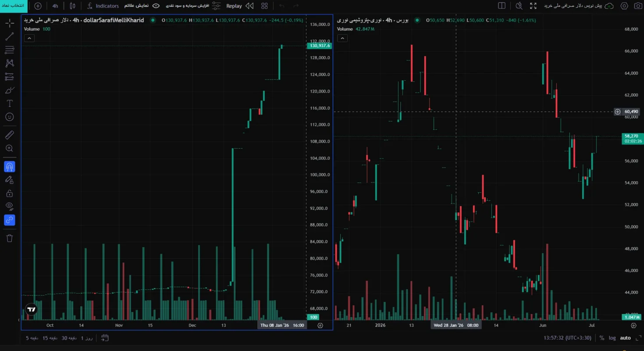644x351 pixels.
Task: Open chart settings hexagon gear icon
Action: coord(624,6)
